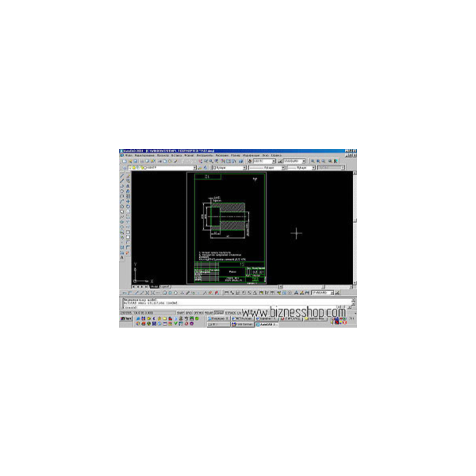Open the Справка menu
Image resolution: width=476 pixels, height=476 pixels.
click(x=276, y=155)
